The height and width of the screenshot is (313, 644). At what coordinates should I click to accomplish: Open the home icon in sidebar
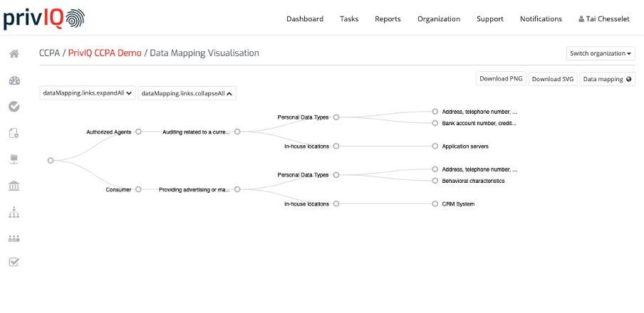point(14,54)
